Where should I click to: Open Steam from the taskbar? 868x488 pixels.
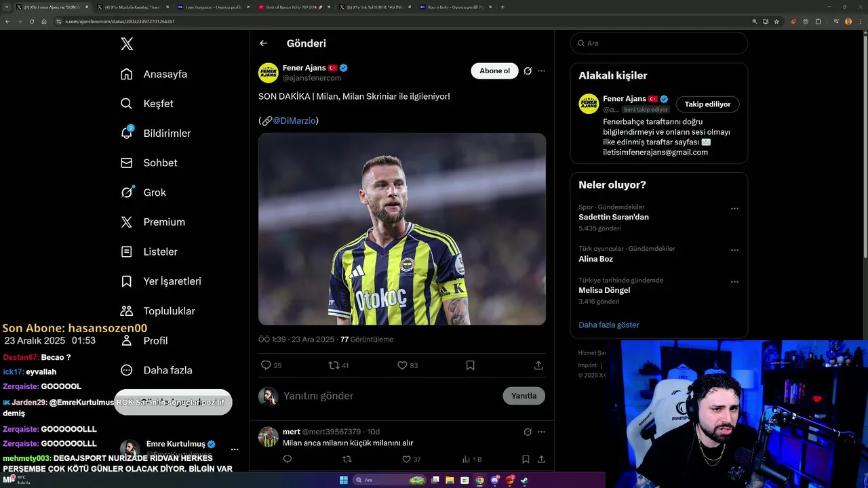[524, 480]
